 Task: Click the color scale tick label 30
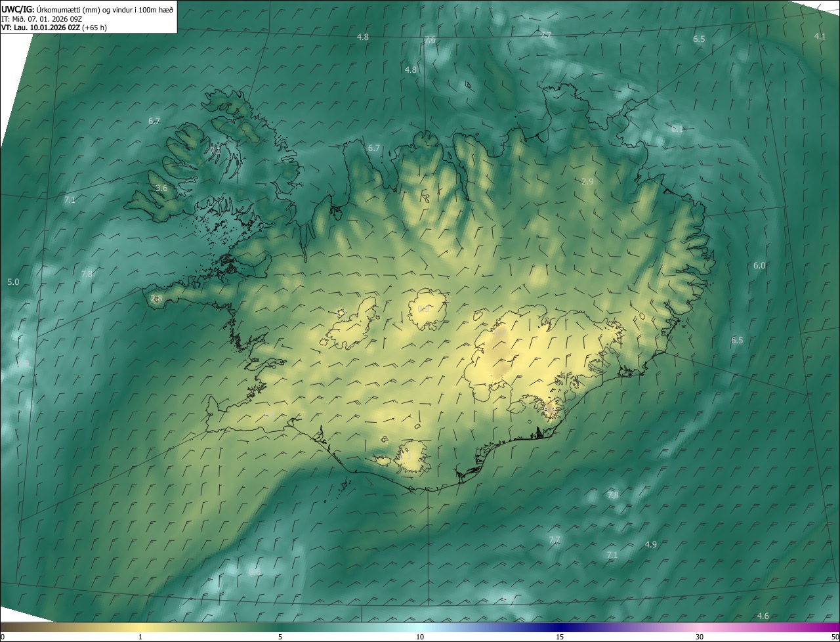click(x=700, y=637)
